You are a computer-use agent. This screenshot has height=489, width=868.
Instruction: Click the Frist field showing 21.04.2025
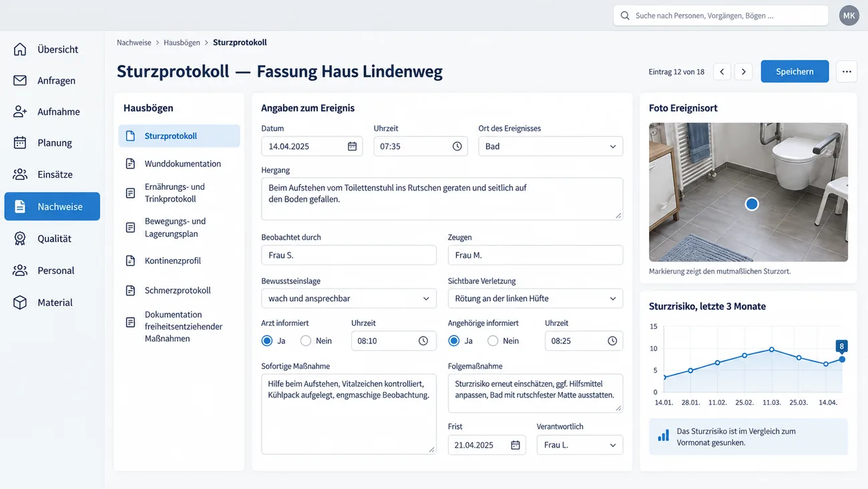click(487, 445)
